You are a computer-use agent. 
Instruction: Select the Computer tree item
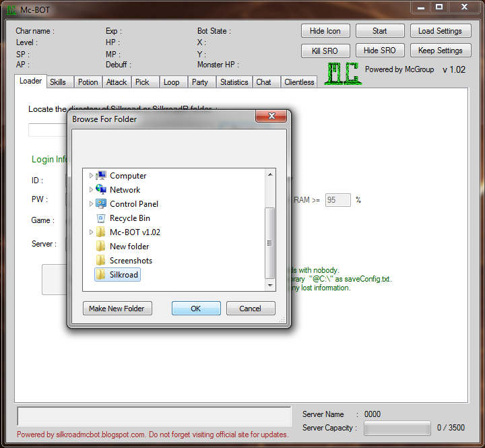click(128, 175)
